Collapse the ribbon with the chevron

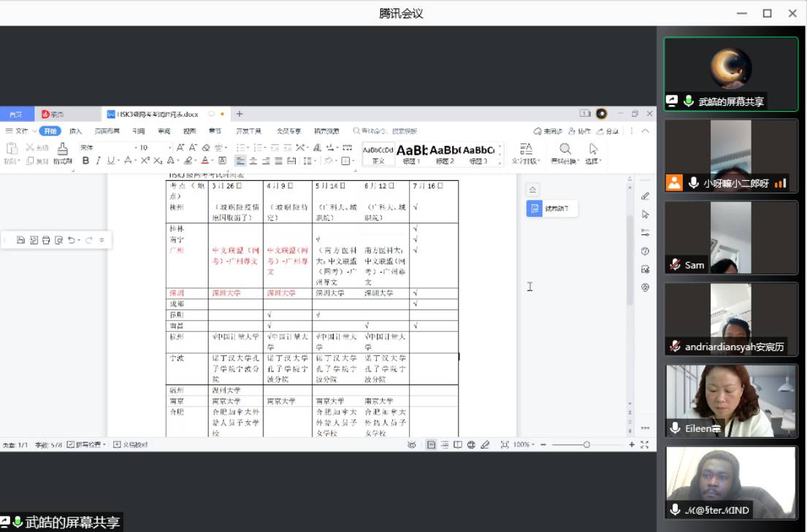pyautogui.click(x=645, y=131)
